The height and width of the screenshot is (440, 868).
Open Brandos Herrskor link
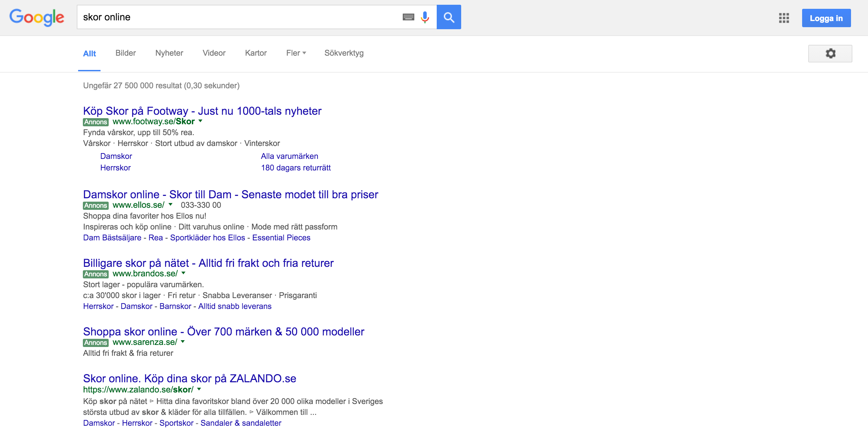tap(98, 306)
